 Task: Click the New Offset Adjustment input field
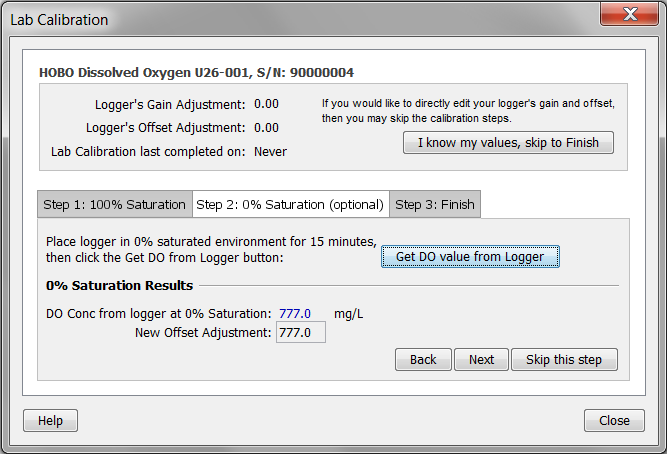(x=300, y=333)
